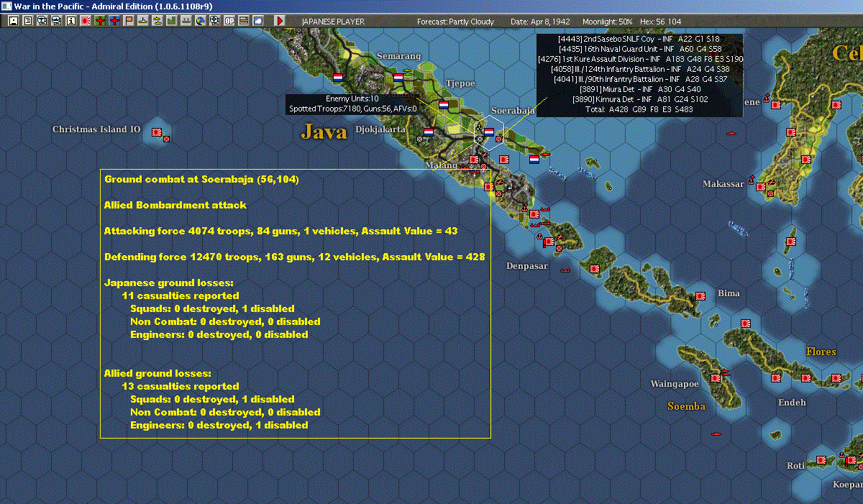
Task: Click the single yellow ship toolbar icon
Action: point(143,22)
